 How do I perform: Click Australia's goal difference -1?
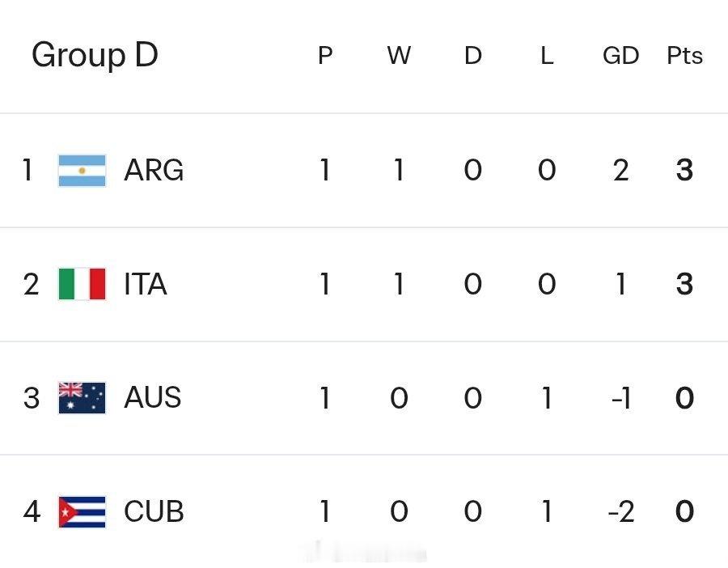click(x=620, y=398)
